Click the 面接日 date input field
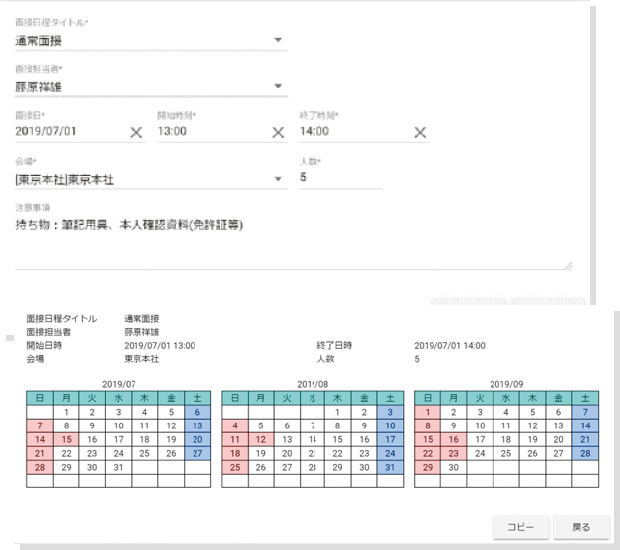Viewport: 620px width, 550px height. [68, 132]
